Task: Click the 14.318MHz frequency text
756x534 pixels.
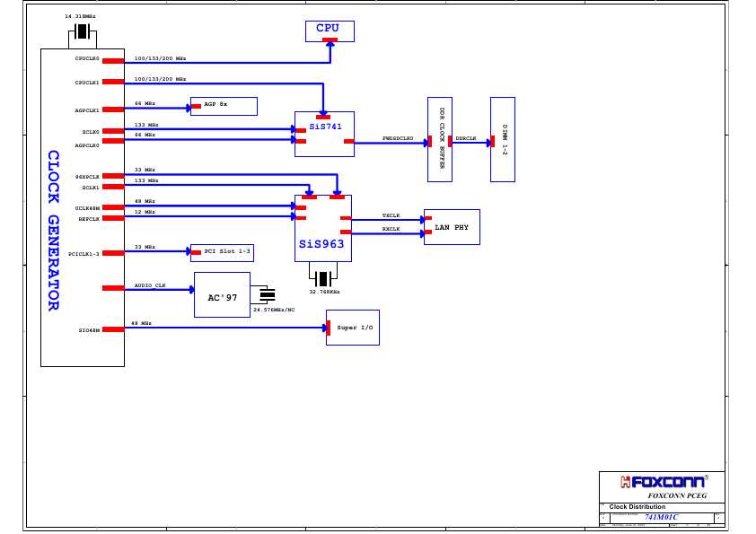Action: click(81, 16)
